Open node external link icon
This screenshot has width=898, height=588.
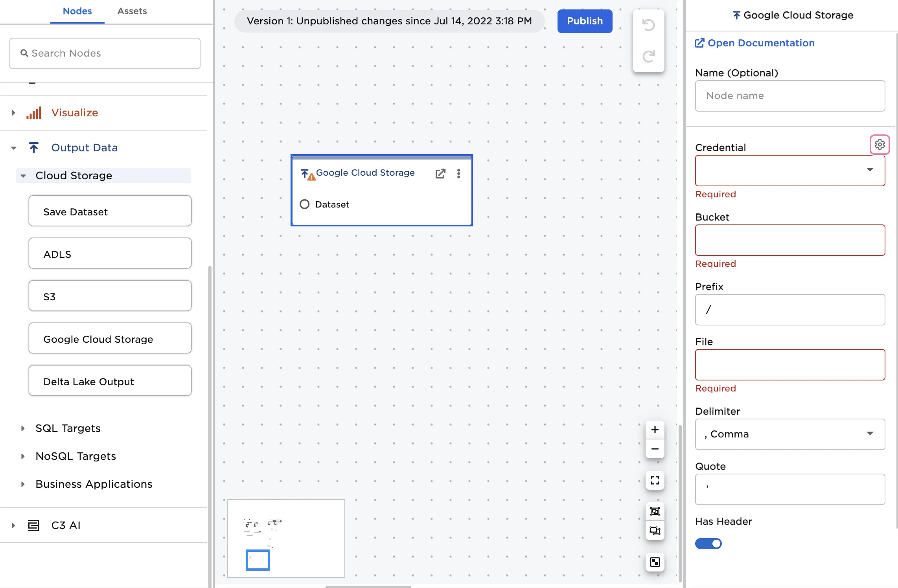440,174
